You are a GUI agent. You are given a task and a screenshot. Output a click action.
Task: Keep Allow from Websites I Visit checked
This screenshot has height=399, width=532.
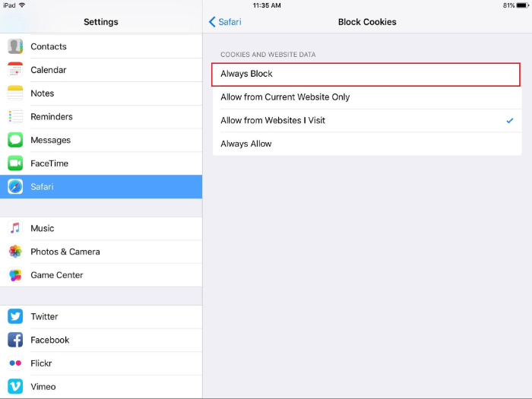pyautogui.click(x=366, y=121)
